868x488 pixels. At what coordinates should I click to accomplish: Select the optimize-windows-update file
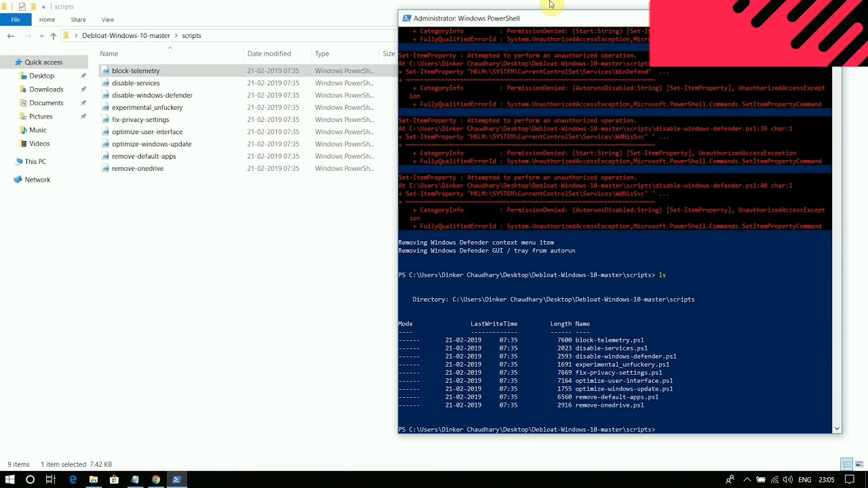pos(151,144)
